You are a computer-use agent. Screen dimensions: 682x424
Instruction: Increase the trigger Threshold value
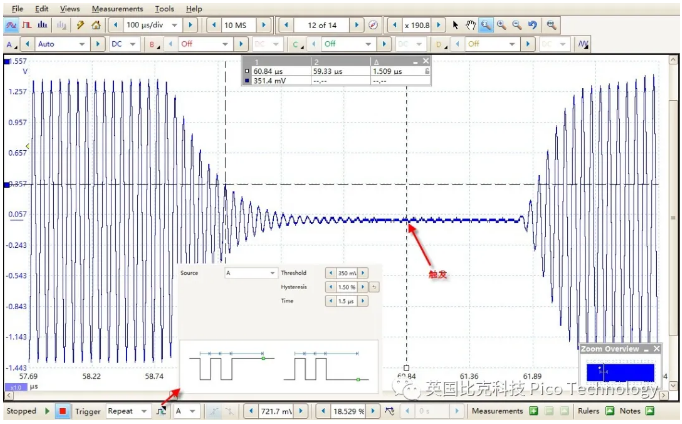coord(365,272)
